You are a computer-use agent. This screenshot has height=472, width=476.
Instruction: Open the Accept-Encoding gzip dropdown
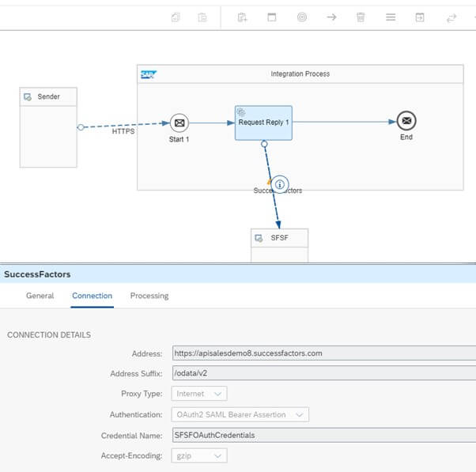199,456
